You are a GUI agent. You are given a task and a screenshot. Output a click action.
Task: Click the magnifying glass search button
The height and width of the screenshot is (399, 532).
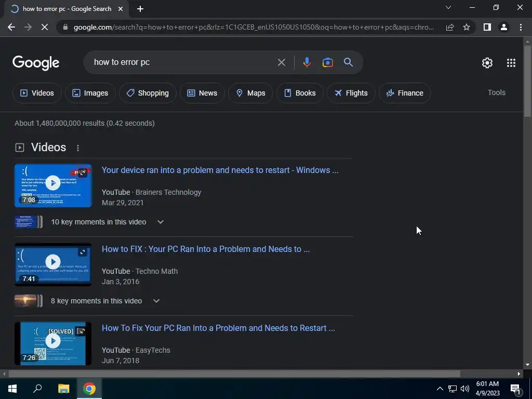point(348,62)
